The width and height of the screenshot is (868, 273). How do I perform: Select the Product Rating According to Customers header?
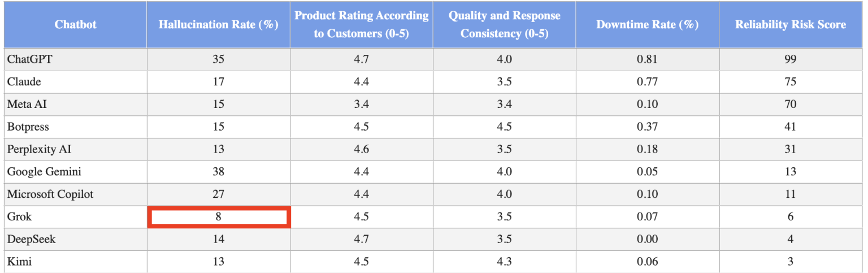(x=361, y=25)
